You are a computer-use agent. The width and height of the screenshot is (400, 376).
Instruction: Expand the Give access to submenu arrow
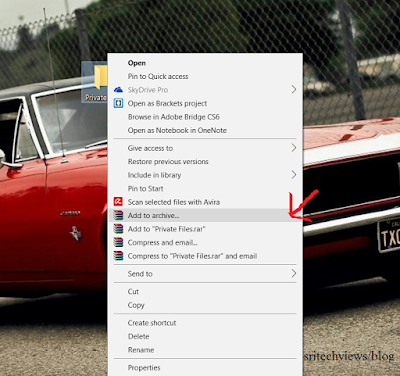click(294, 148)
